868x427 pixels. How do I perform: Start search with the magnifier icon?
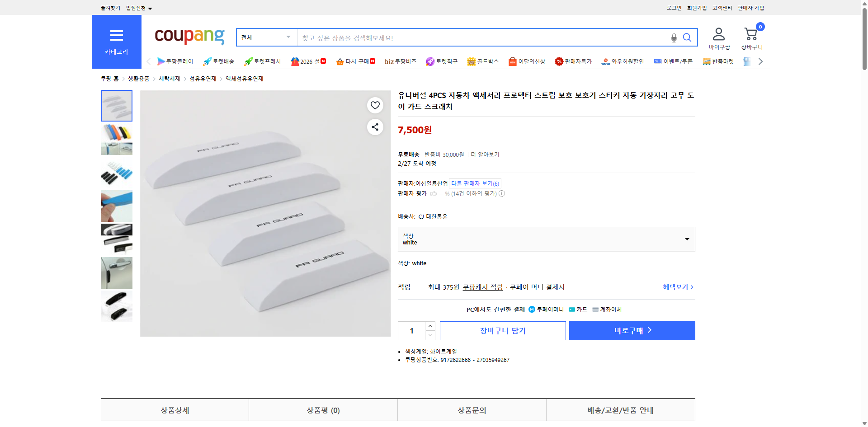point(687,38)
